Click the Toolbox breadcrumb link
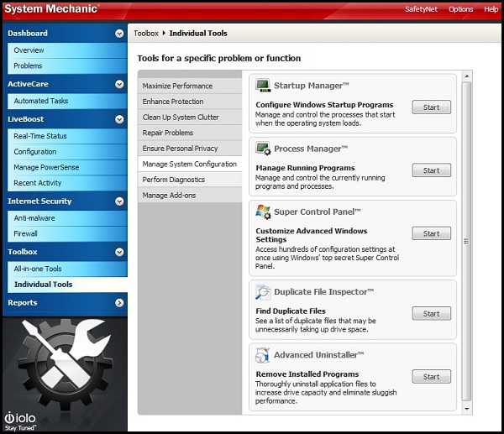504x434 pixels. pos(146,34)
